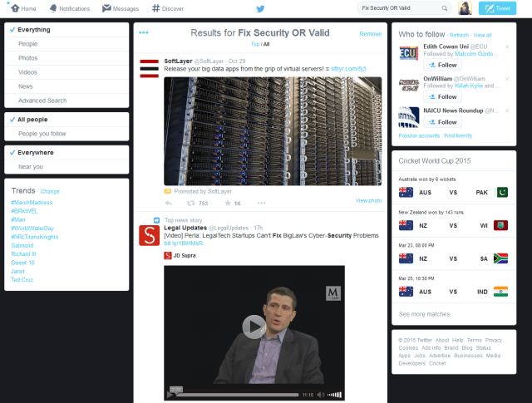Switch to Top results tab
532x403 pixels.
click(x=255, y=44)
